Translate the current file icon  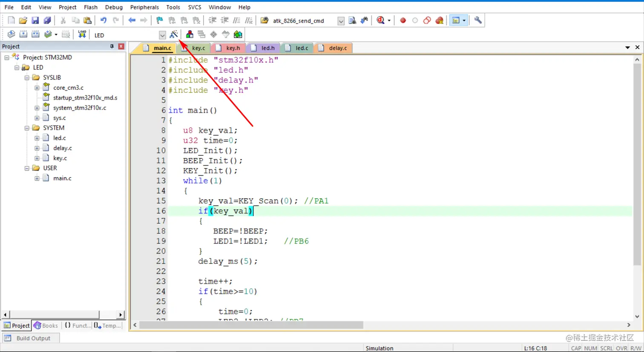point(11,34)
